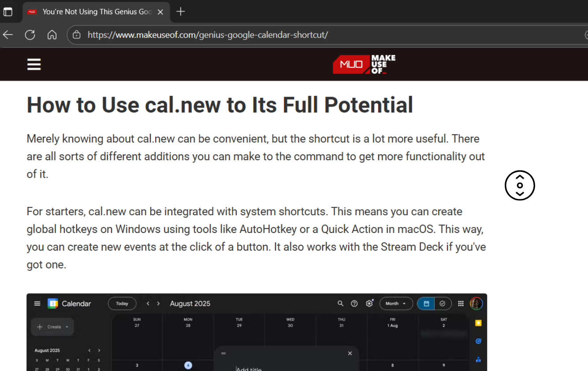
Task: Click the 'How to Use cal.new' heading
Action: click(220, 105)
